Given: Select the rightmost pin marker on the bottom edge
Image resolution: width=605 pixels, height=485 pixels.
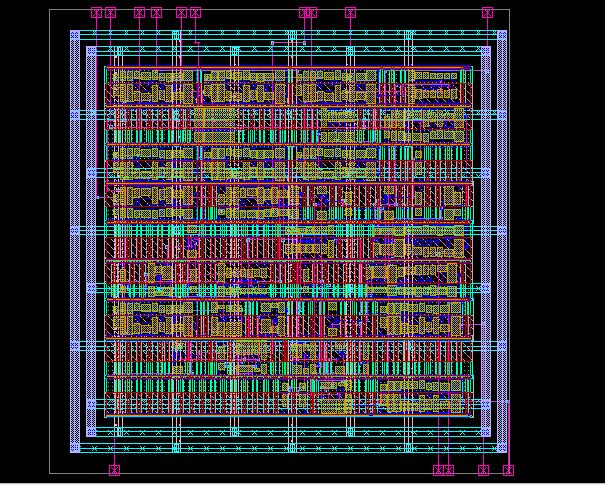Looking at the screenshot, I should [509, 470].
